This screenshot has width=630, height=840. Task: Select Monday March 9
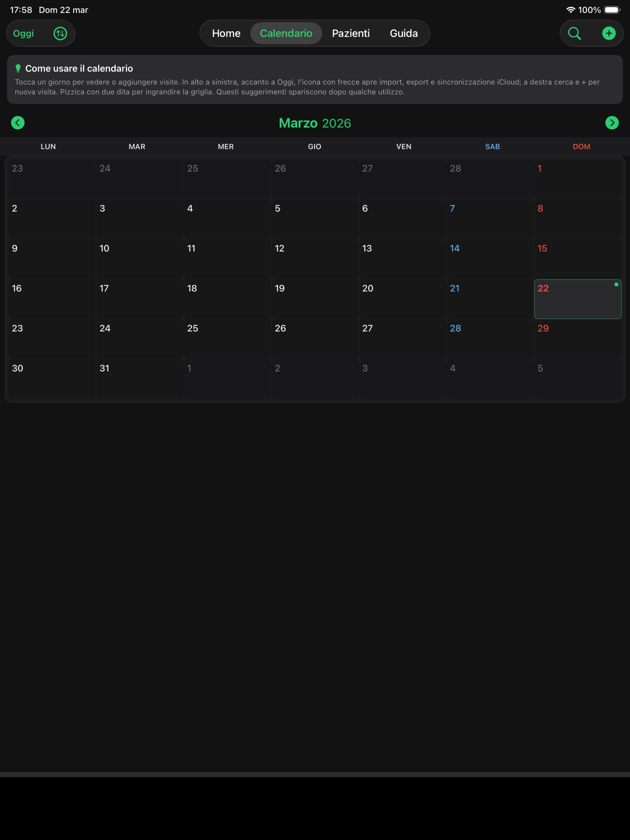click(x=52, y=259)
